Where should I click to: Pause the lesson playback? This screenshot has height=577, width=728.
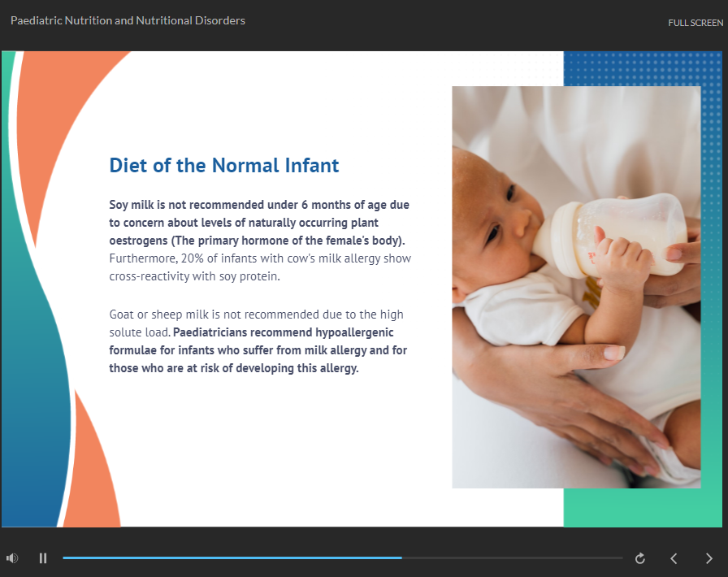point(43,558)
